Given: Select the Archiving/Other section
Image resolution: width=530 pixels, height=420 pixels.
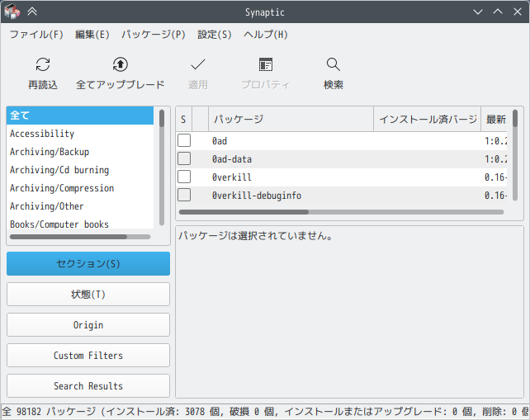Looking at the screenshot, I should pos(80,206).
